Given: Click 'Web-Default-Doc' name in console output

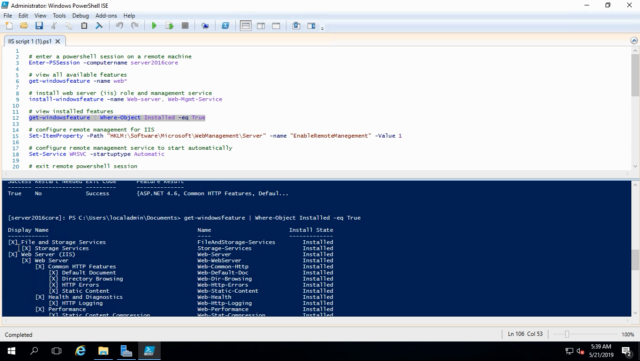Looking at the screenshot, I should [222, 273].
